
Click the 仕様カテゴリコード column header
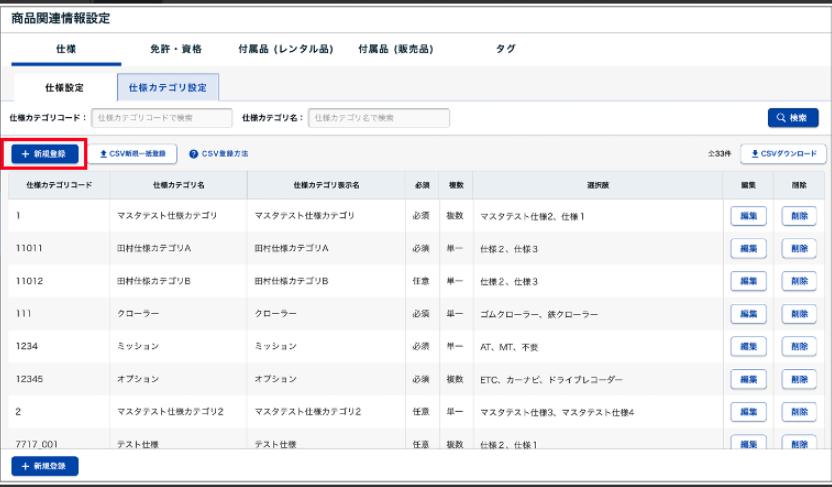pos(59,185)
